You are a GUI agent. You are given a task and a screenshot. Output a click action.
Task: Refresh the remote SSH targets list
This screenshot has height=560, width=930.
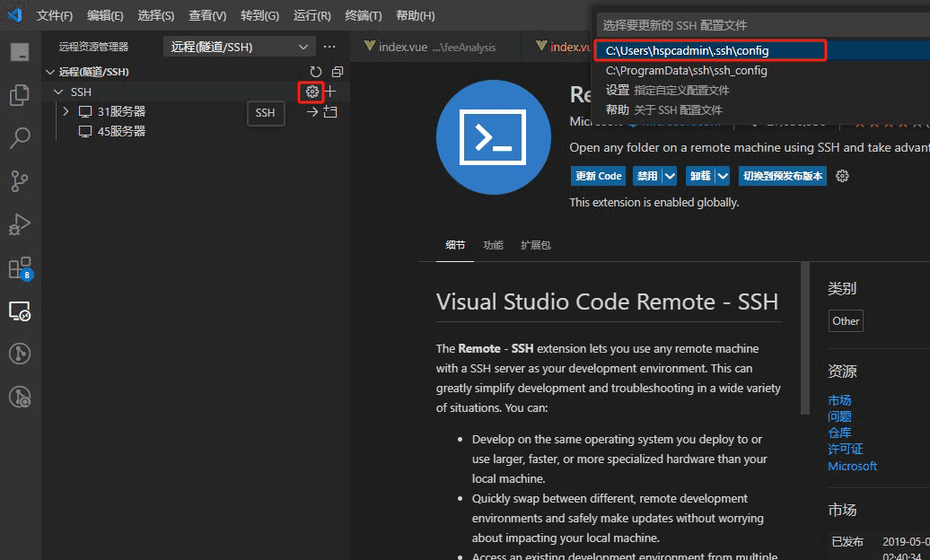(316, 72)
